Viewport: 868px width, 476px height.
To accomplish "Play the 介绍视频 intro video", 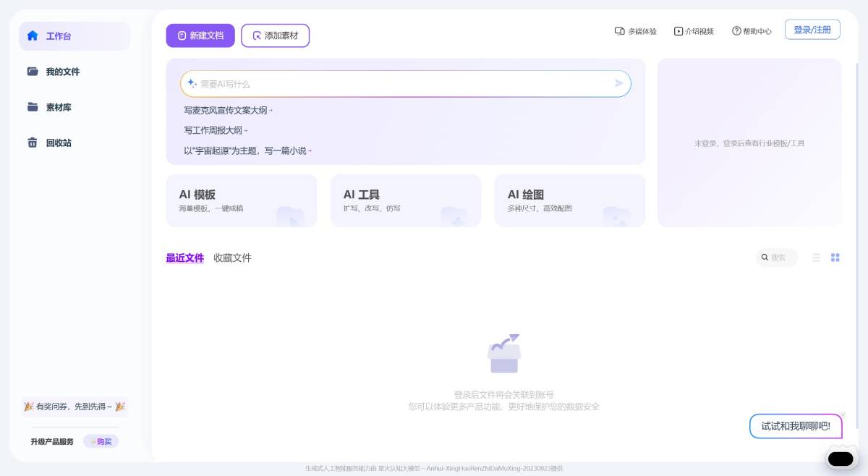I will pos(678,31).
